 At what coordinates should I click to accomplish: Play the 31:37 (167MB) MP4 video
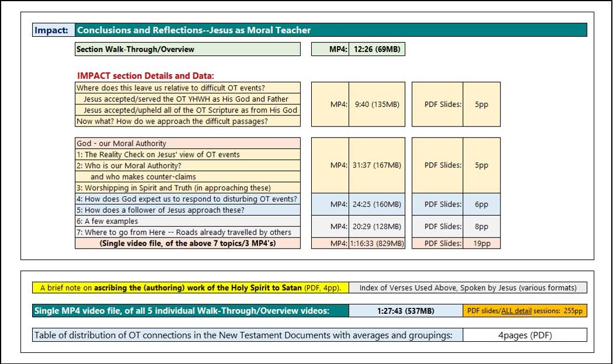click(x=376, y=166)
